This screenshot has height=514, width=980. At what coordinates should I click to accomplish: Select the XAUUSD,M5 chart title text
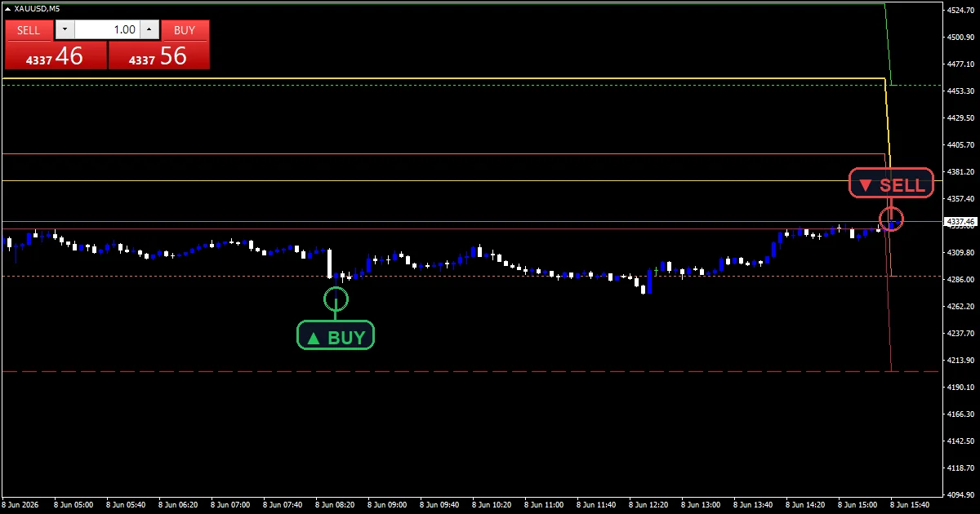37,8
